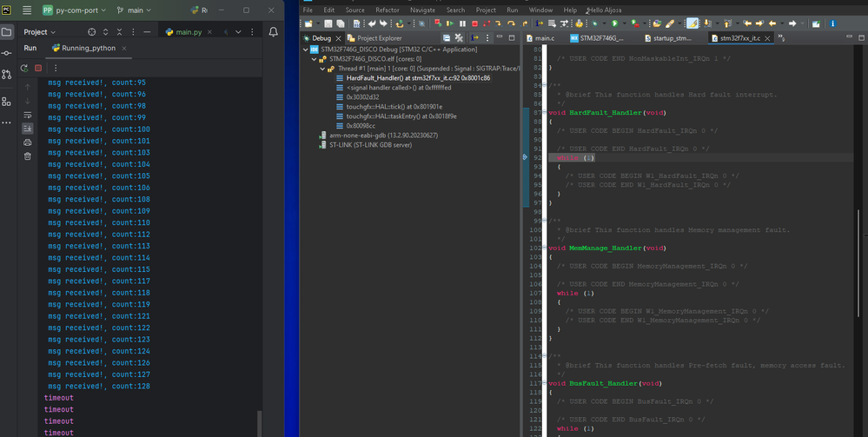Open the PyCharm hamburger main menu
The width and height of the screenshot is (868, 437).
coord(26,10)
